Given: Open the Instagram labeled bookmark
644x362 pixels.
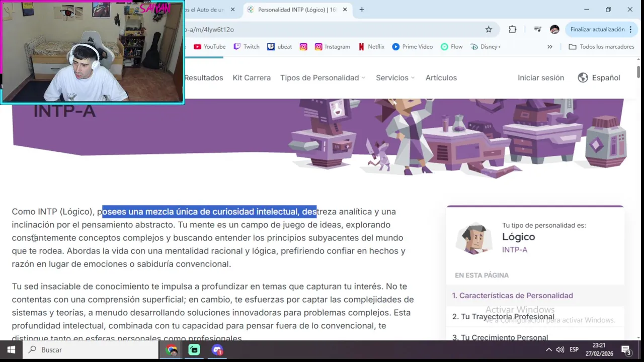Looking at the screenshot, I should pyautogui.click(x=332, y=47).
